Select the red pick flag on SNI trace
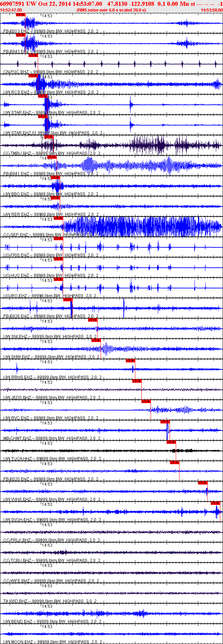This screenshot has height=644, width=223. tap(93, 320)
